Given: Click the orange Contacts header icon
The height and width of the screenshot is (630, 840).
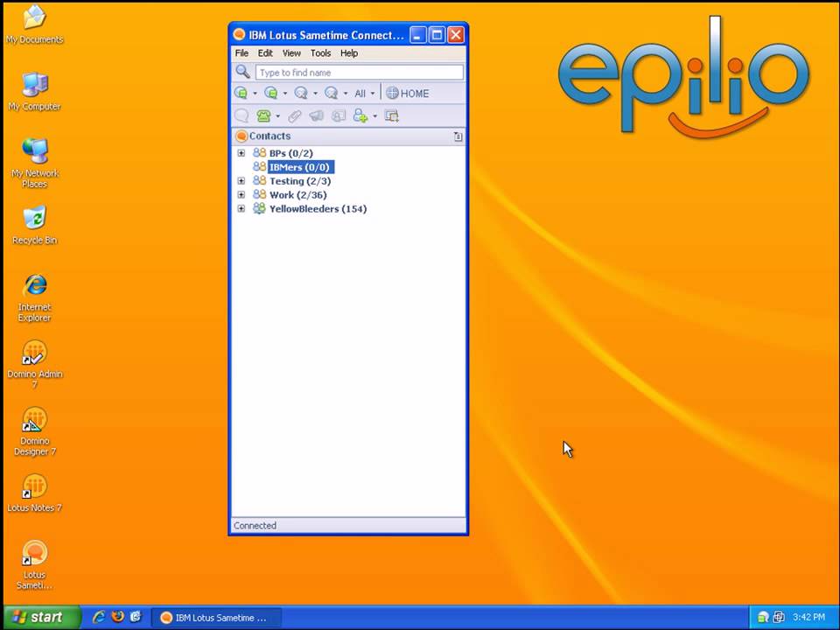Looking at the screenshot, I should 241,136.
